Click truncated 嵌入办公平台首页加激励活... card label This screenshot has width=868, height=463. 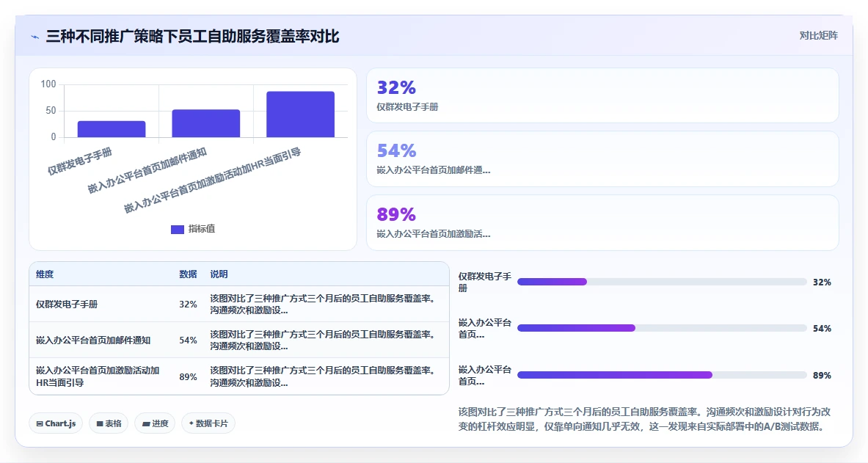(x=434, y=234)
